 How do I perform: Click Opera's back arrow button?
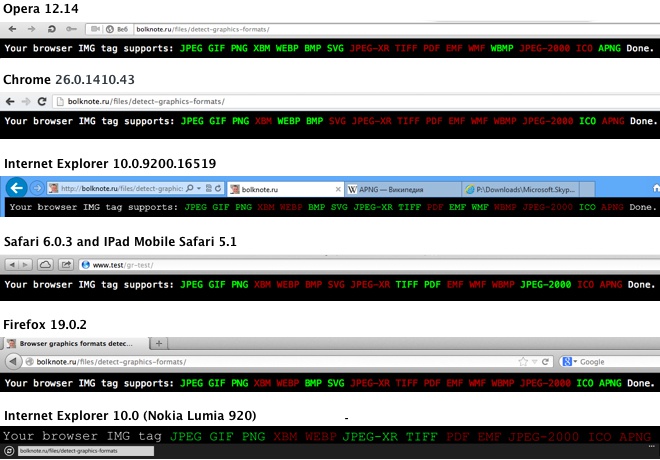coord(13,29)
